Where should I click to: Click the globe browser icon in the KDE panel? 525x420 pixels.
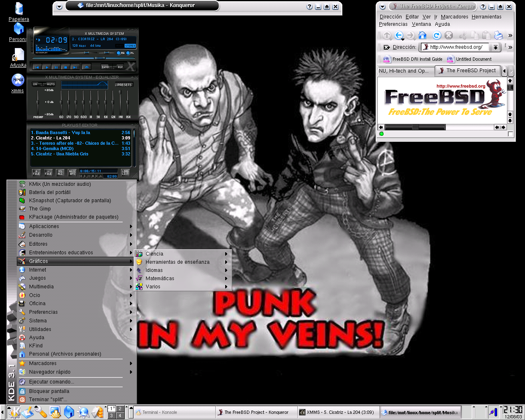[83, 412]
